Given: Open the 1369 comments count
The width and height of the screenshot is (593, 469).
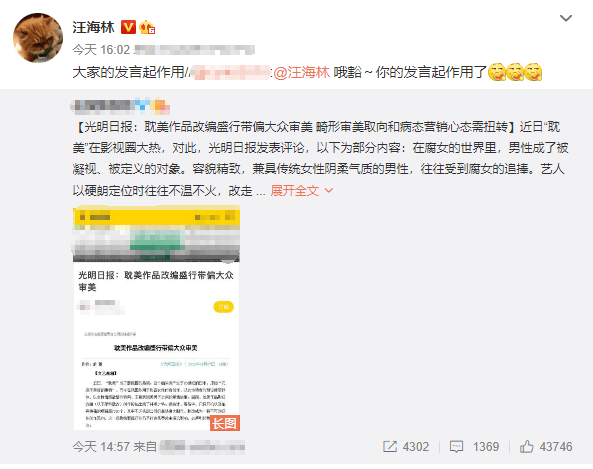Looking at the screenshot, I should point(486,447).
